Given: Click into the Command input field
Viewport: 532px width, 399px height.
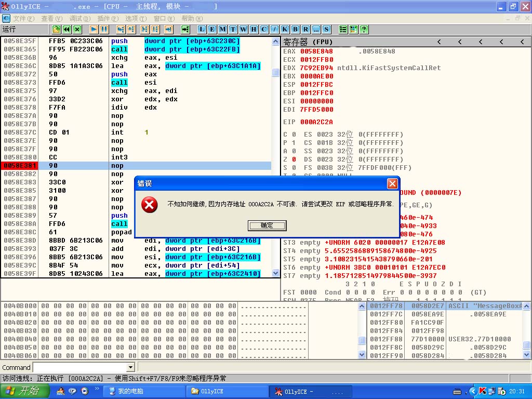Looking at the screenshot, I should [x=80, y=367].
